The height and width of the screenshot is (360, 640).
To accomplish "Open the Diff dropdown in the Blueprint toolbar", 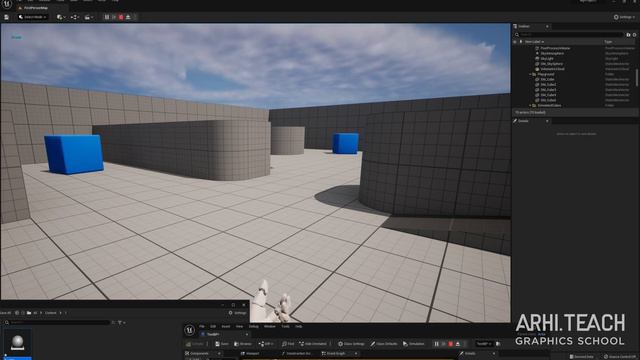I will pyautogui.click(x=266, y=344).
